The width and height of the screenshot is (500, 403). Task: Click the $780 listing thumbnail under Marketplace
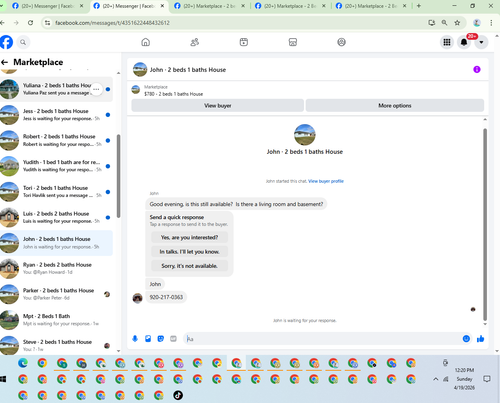coord(136,90)
